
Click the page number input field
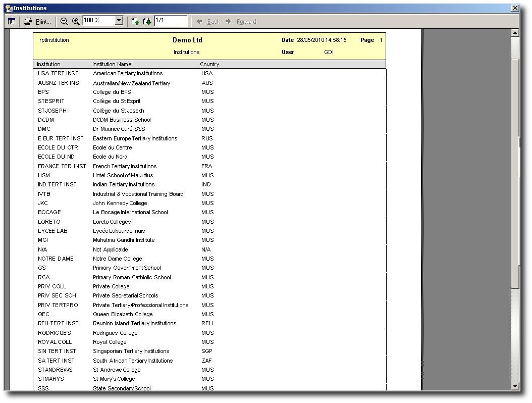[x=170, y=21]
